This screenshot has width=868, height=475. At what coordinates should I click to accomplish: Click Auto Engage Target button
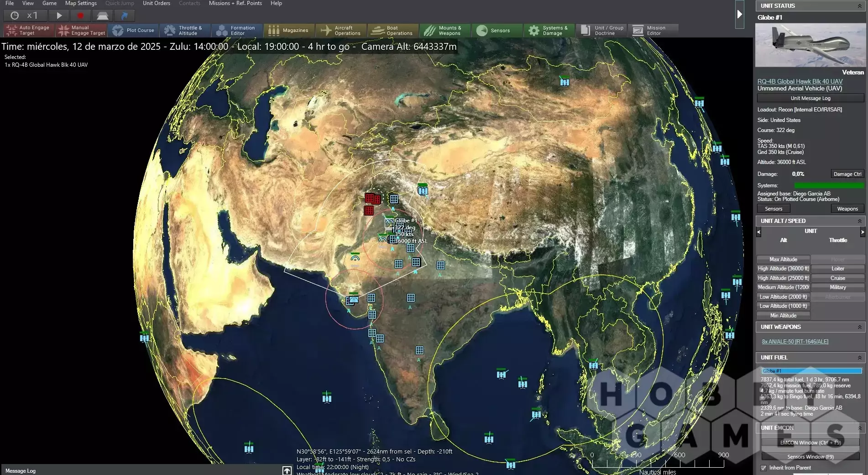[28, 31]
